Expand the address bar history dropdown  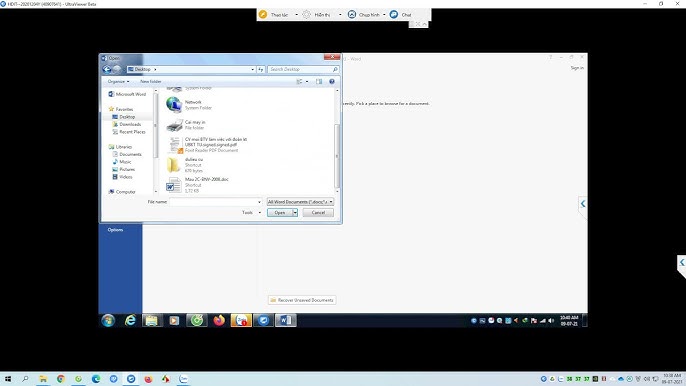252,69
